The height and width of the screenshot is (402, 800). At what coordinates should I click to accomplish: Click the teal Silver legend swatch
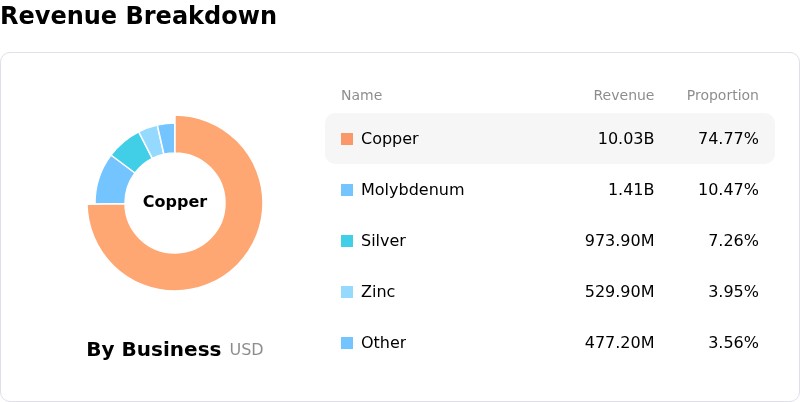347,241
